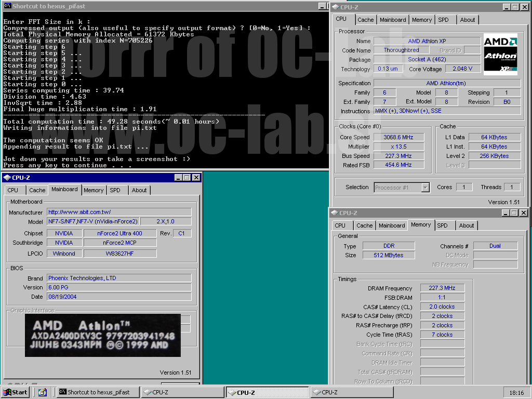Click the W83627HF LPCIO field
Image resolution: width=532 pixels, height=399 pixels.
coord(120,254)
